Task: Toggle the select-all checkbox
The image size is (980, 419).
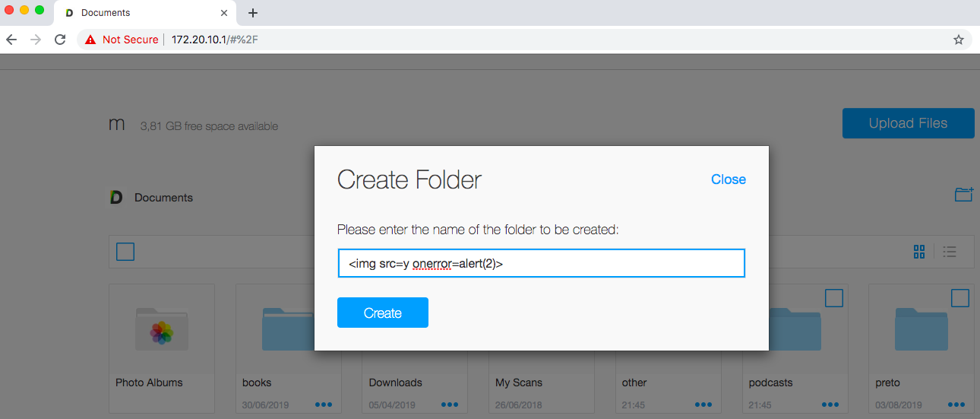Action: pos(125,252)
